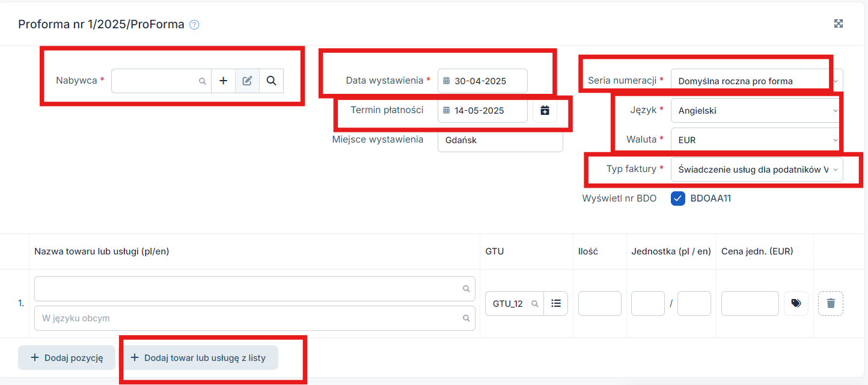This screenshot has width=868, height=385.
Task: Click the price tag icon in row 1
Action: [x=796, y=304]
